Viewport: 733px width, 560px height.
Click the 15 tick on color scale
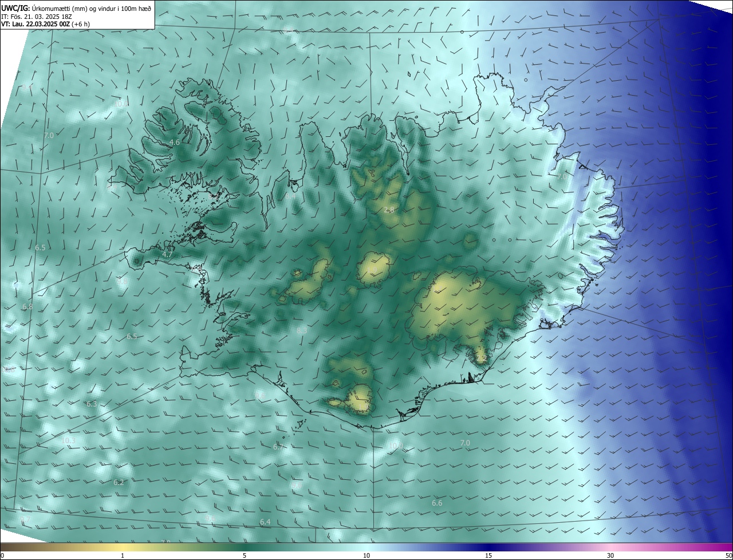[488, 555]
